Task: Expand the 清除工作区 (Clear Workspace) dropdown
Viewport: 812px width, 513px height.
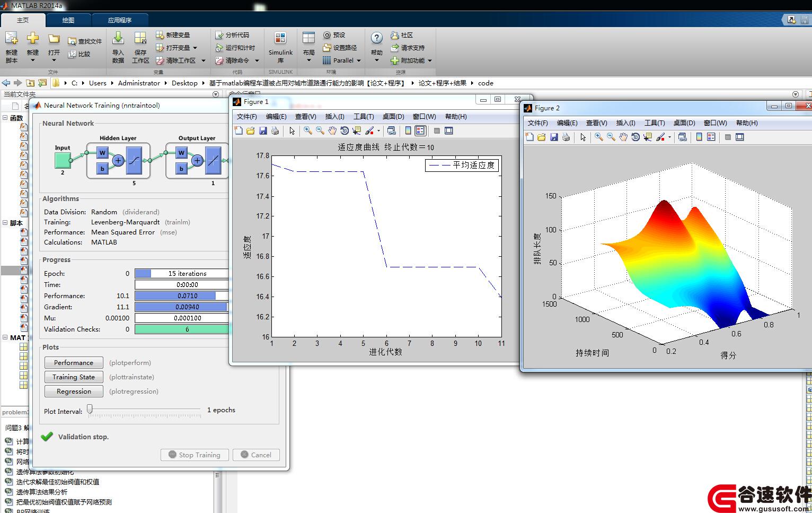Action: pyautogui.click(x=203, y=60)
